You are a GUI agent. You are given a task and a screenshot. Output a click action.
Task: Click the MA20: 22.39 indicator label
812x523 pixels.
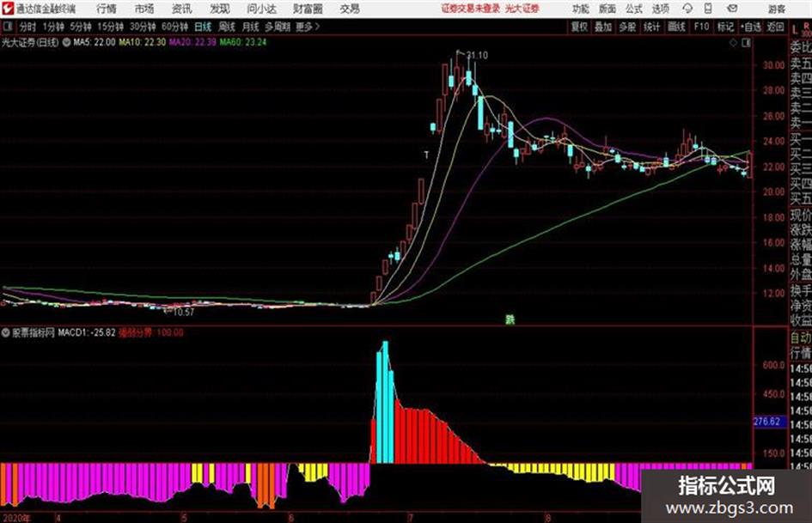[192, 42]
